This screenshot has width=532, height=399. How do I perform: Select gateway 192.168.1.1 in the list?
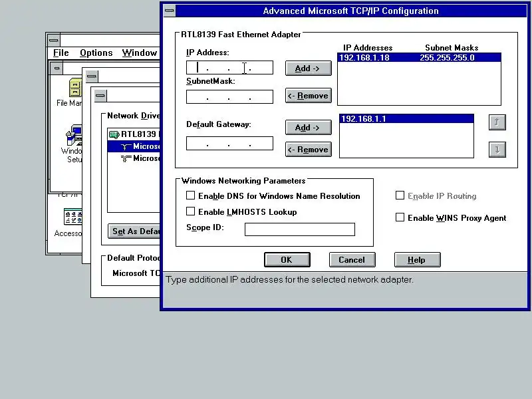click(406, 119)
